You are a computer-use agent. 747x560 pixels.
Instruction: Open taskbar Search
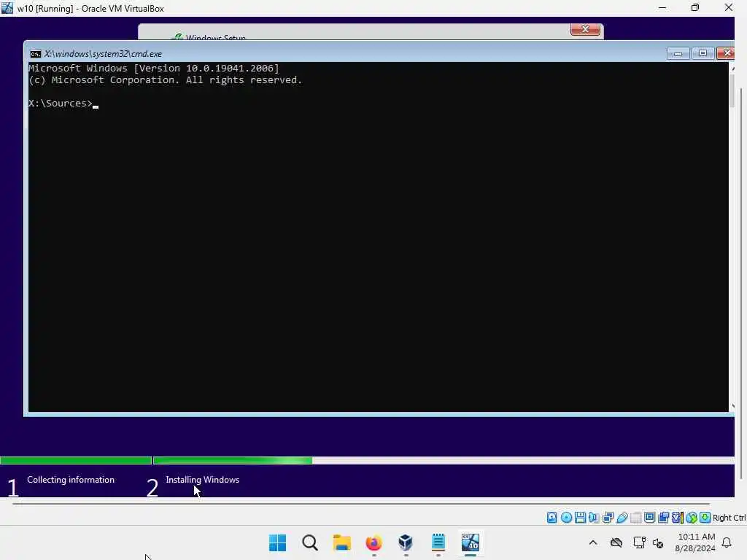[309, 542]
